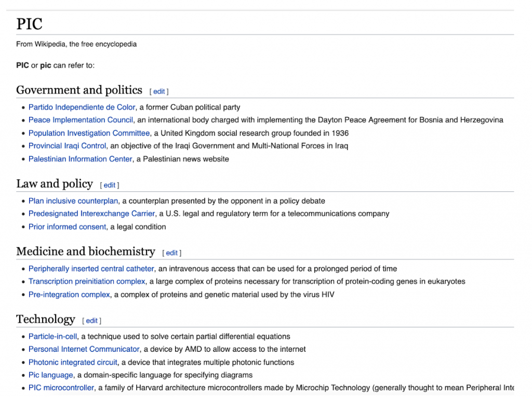Visit the Palestinian Information Center page
Screen dimensions: 532x397
point(80,159)
